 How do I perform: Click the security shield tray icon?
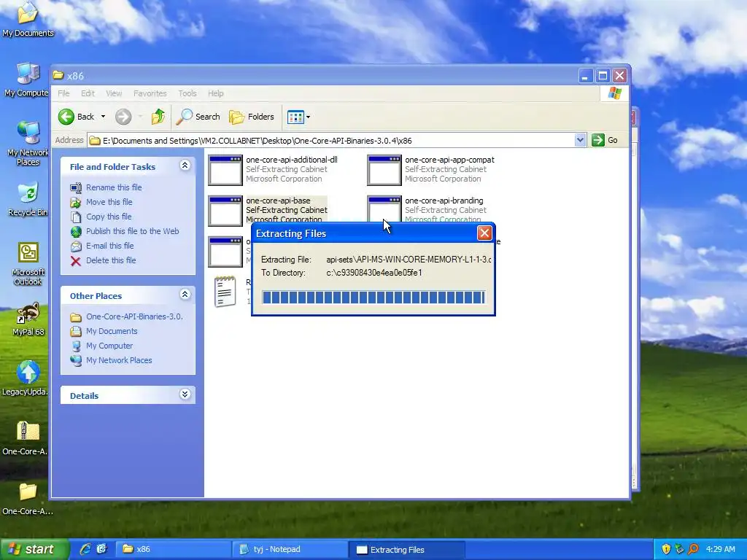pyautogui.click(x=666, y=550)
